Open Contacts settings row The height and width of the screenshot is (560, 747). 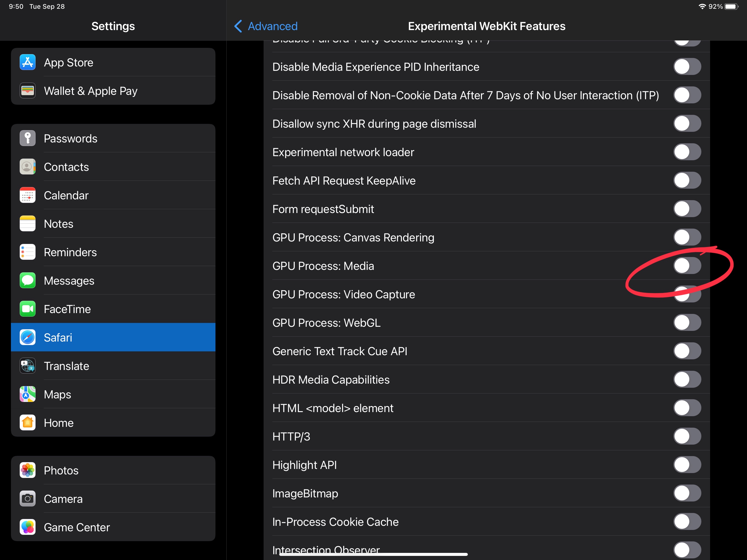[113, 167]
